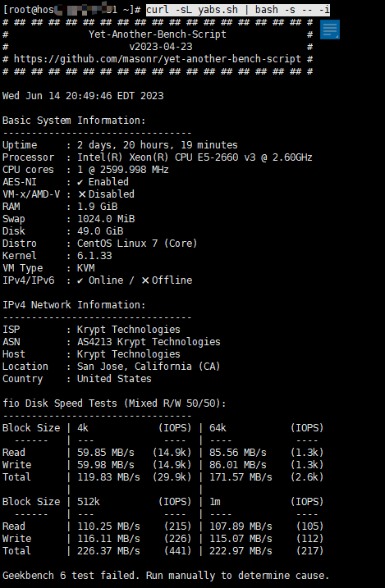Viewport: 385px width, 588px height.
Task: Click the Intel Xeon E5-2660 processor text
Action: pos(195,157)
